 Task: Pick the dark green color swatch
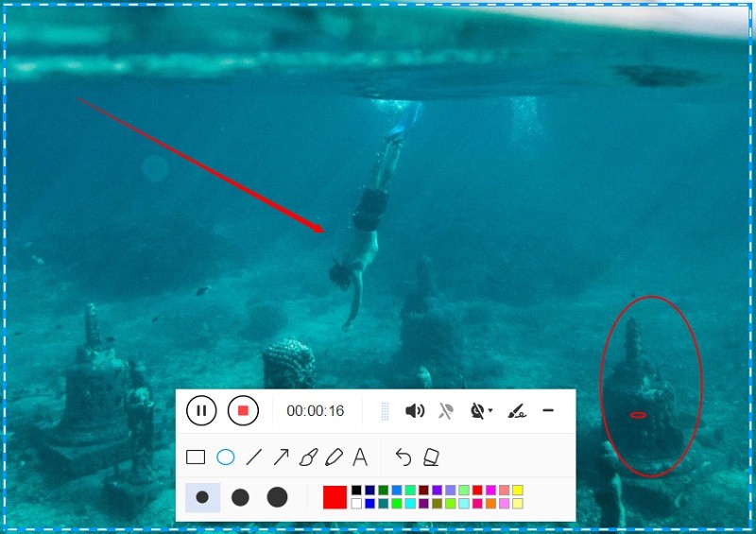pos(384,491)
